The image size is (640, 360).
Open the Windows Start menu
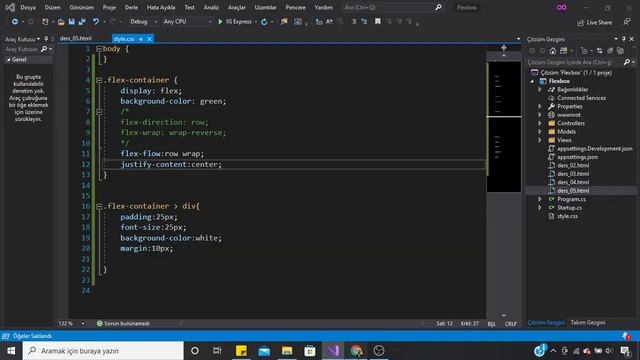[11, 351]
